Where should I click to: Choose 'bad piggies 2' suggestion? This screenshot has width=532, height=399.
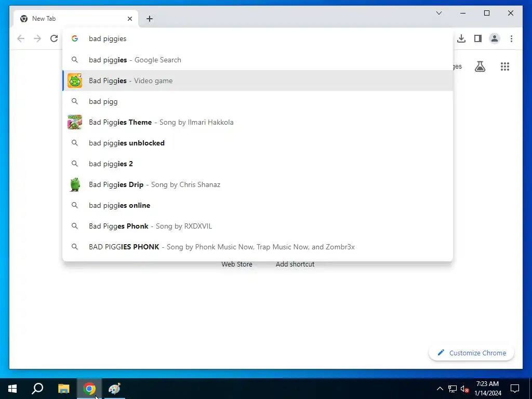pyautogui.click(x=258, y=164)
